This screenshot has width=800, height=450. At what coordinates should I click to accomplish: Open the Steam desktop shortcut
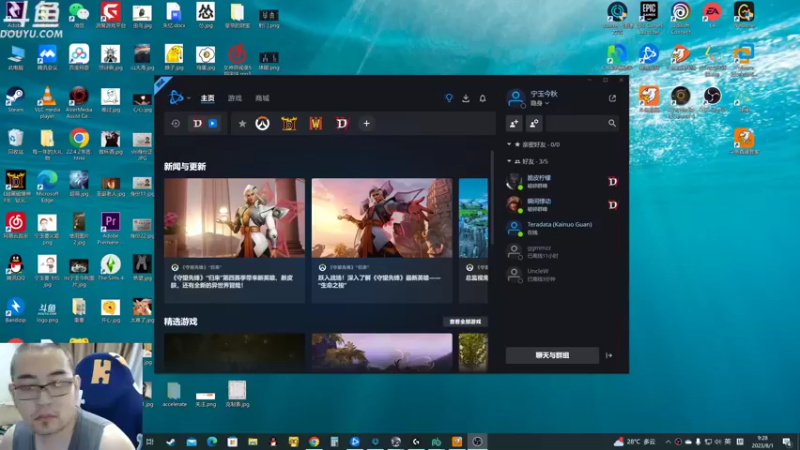(x=15, y=99)
